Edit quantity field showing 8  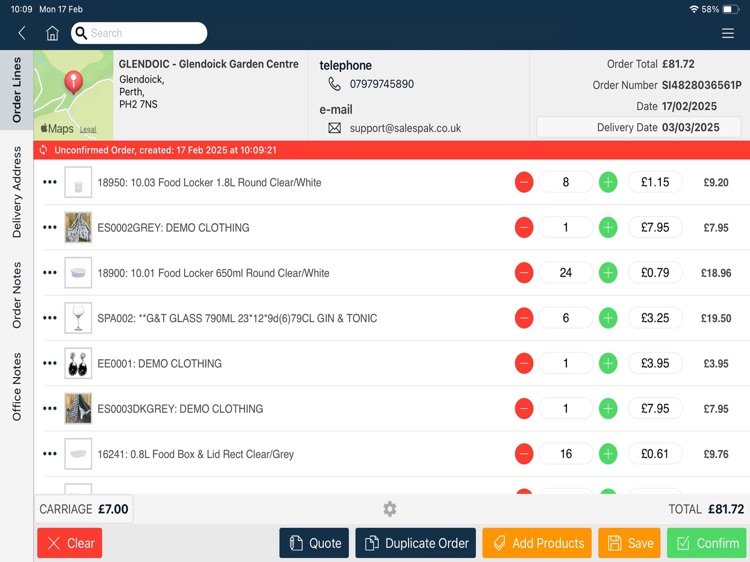tap(566, 182)
